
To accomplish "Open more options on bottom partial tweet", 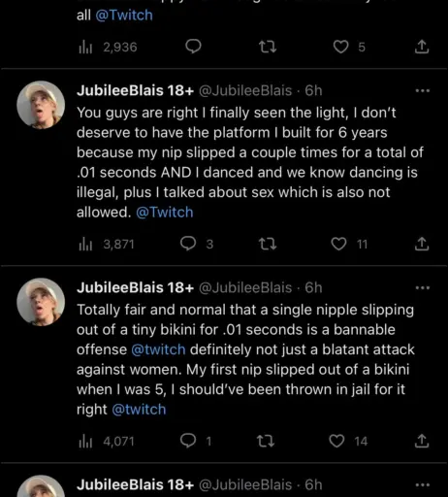I will coord(423,484).
